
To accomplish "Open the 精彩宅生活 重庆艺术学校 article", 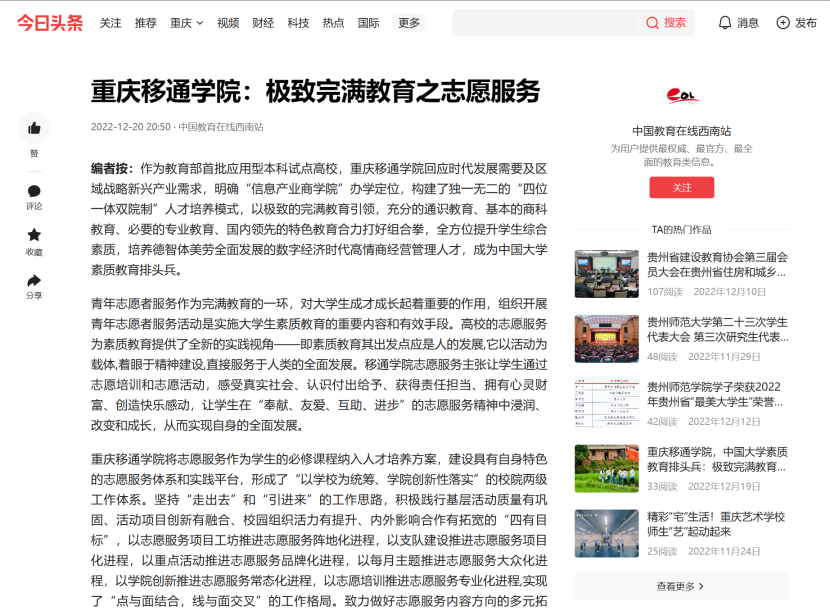I will pyautogui.click(x=716, y=525).
